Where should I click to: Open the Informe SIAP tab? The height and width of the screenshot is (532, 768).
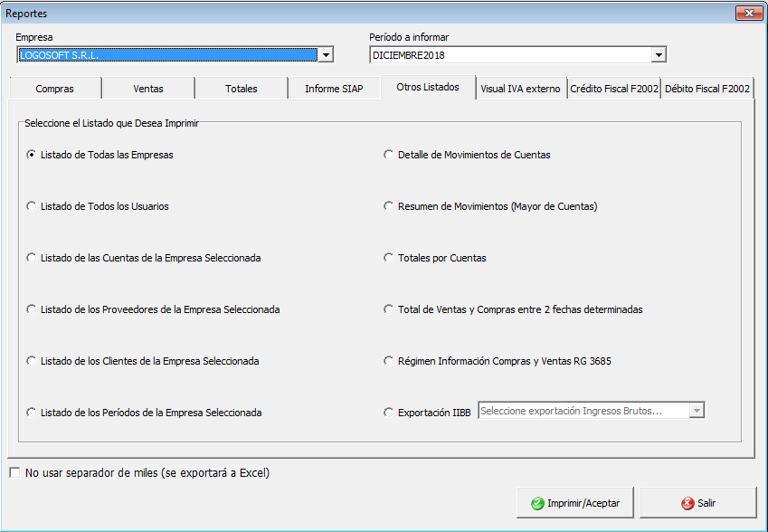(x=334, y=89)
